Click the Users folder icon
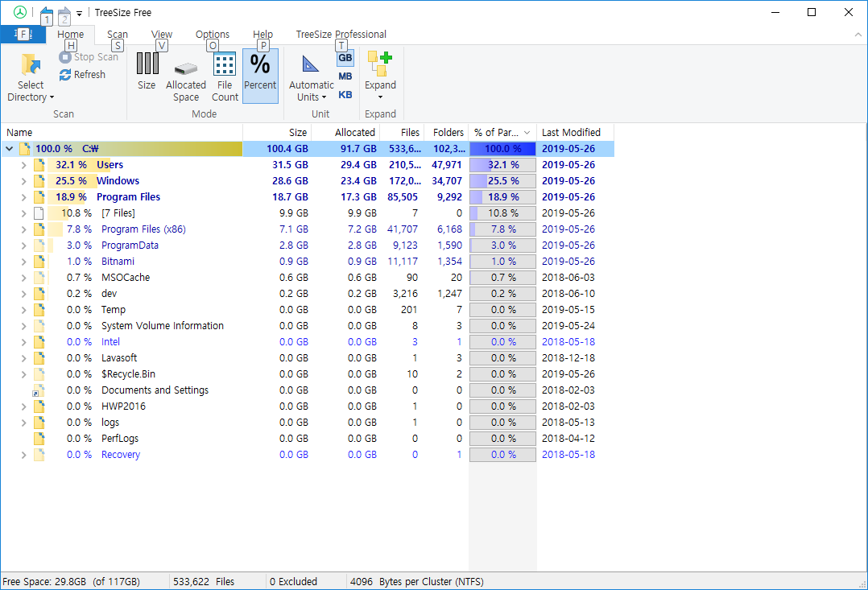Viewport: 868px width, 590px height. click(39, 165)
